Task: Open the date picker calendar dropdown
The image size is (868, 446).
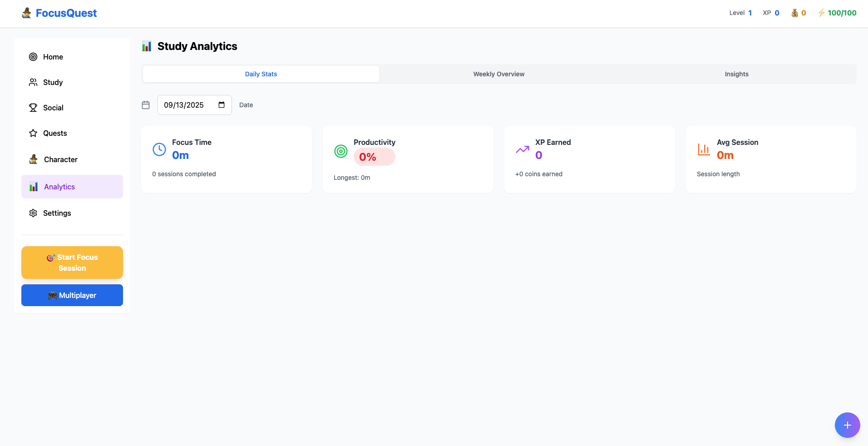Action: tap(222, 105)
